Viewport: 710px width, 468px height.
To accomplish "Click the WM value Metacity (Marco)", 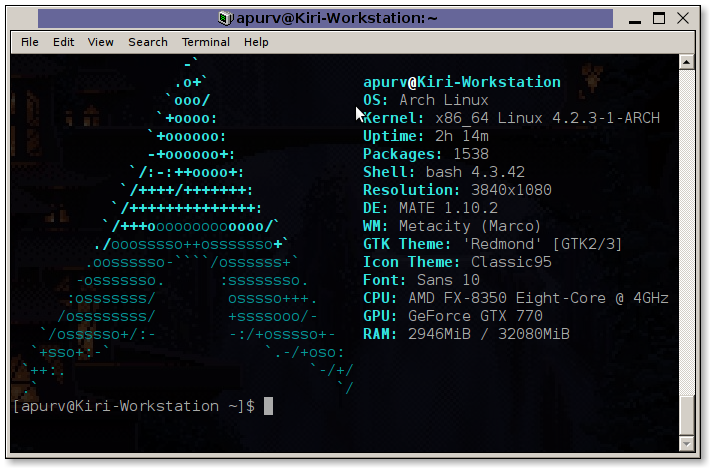I will point(470,226).
